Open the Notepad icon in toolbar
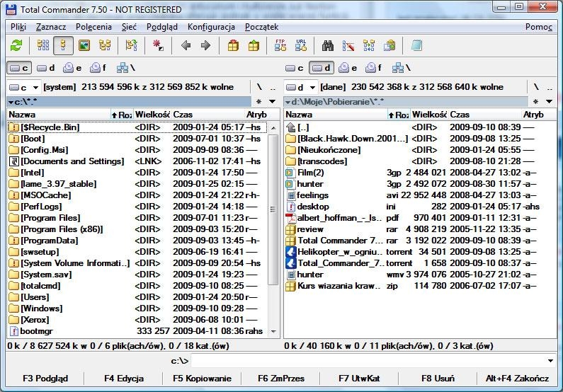This screenshot has height=392, width=563. click(x=416, y=45)
